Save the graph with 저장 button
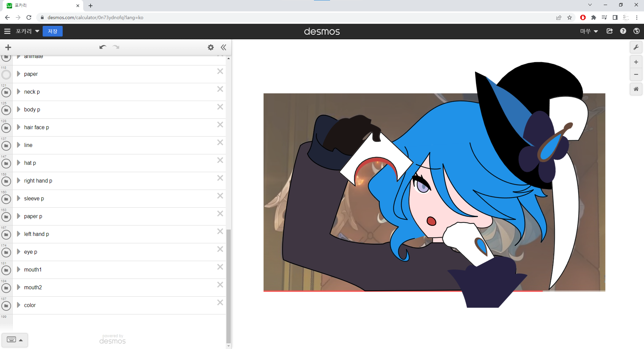Screen dimensions: 644x349 pos(53,31)
